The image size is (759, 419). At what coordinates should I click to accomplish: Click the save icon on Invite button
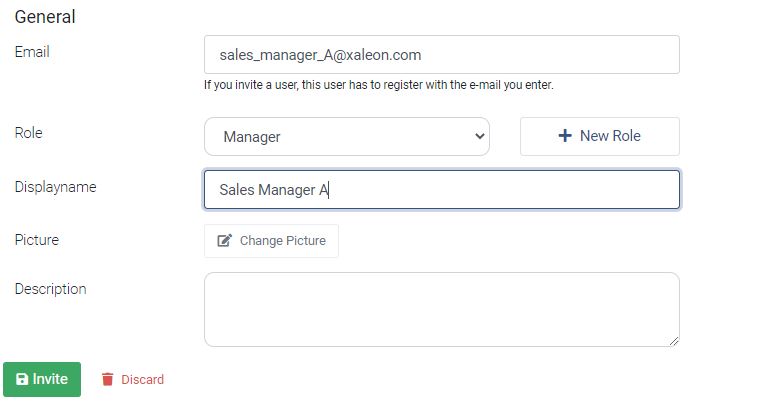click(22, 379)
